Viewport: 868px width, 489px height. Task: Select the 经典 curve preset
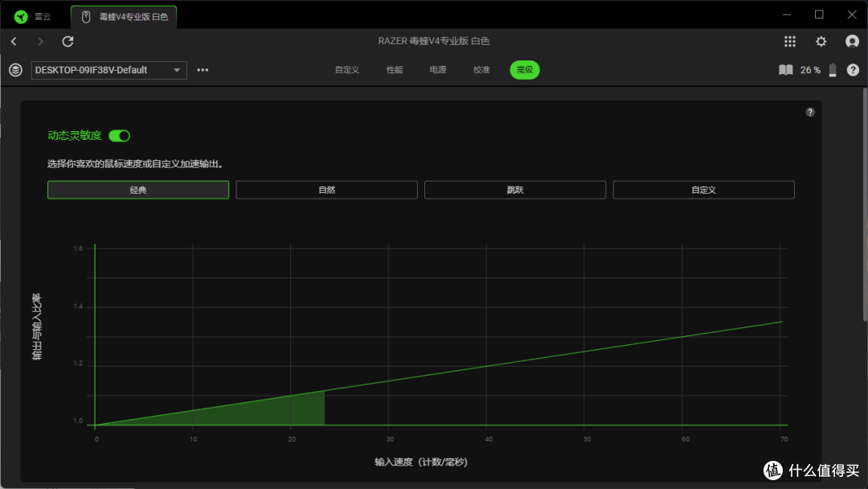[x=138, y=190]
